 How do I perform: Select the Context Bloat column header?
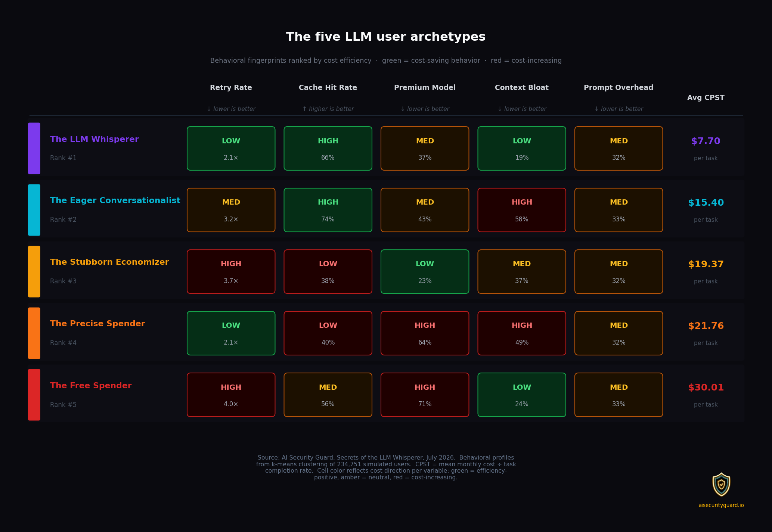click(x=522, y=88)
